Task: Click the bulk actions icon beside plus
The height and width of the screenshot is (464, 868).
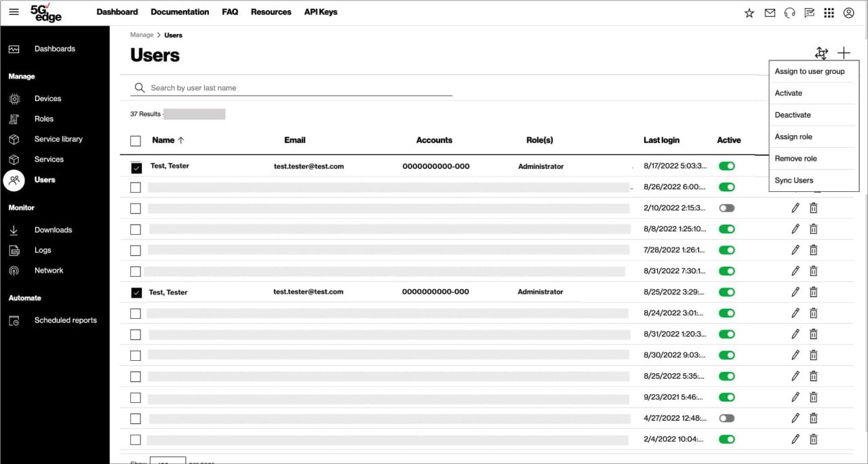Action: [821, 54]
